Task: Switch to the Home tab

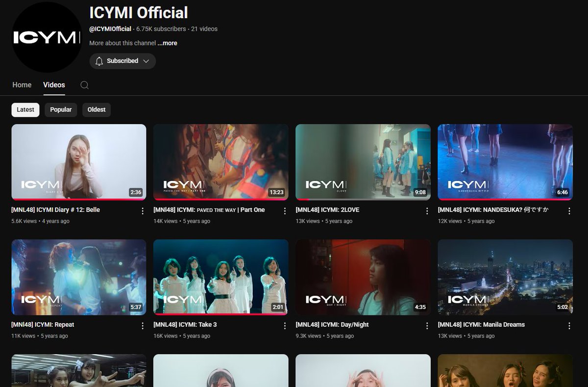Action: coord(22,85)
